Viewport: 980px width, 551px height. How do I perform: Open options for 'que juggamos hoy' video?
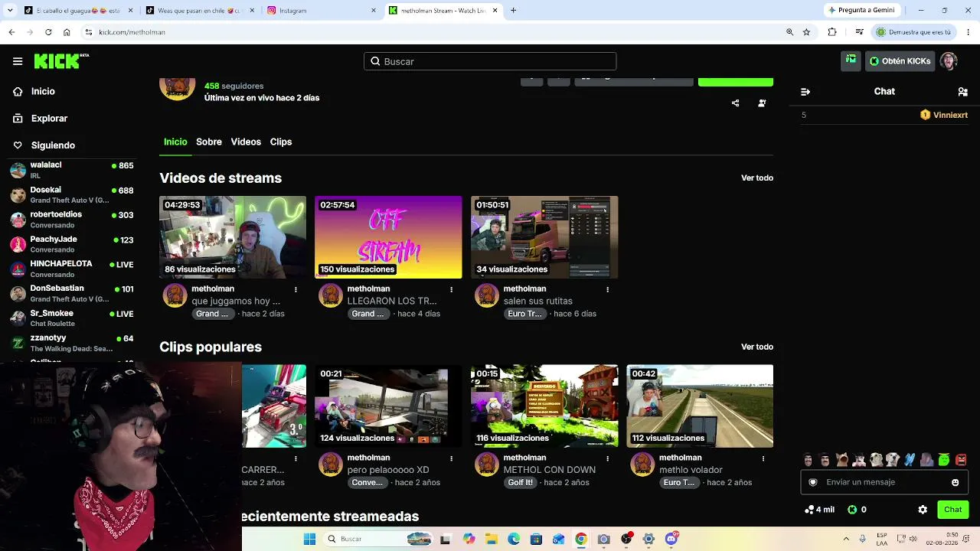coord(296,289)
